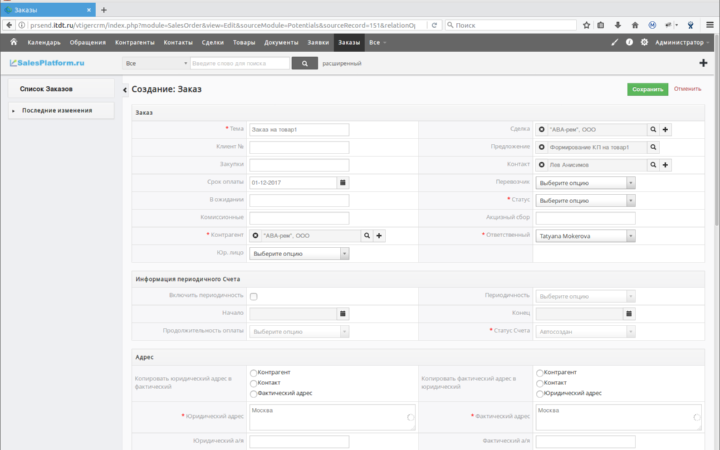720x450 pixels.
Task: Clear the Сделка field selection
Action: pos(541,129)
